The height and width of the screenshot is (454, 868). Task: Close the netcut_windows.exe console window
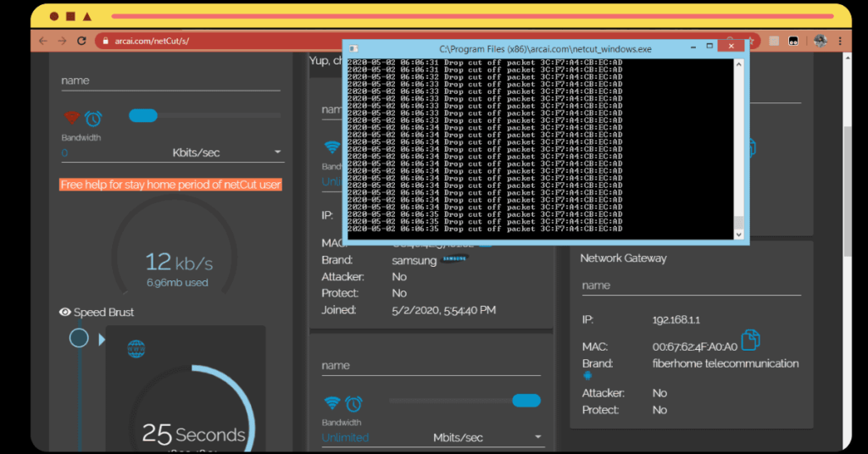coord(732,46)
